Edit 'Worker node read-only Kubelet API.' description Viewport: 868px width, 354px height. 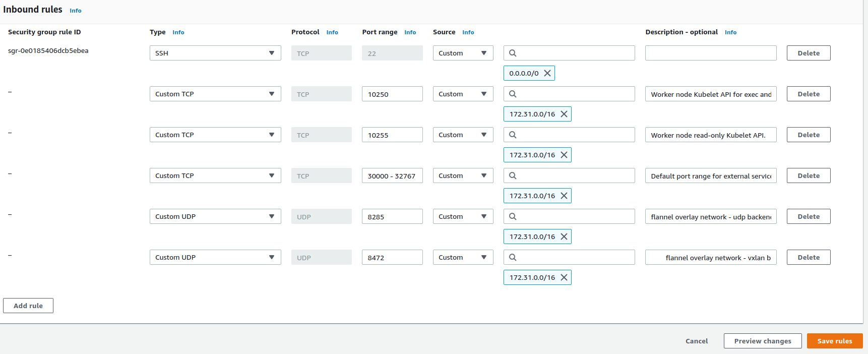click(x=711, y=135)
